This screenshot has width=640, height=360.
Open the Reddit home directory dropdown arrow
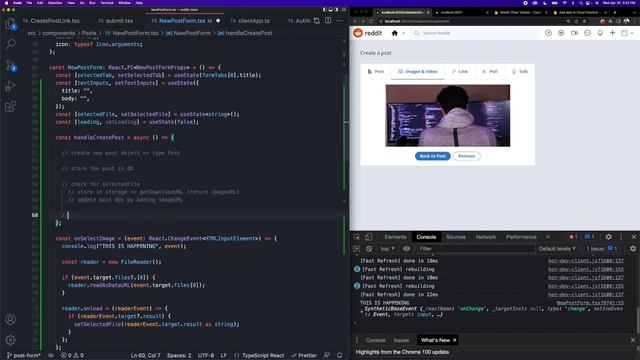click(x=403, y=33)
